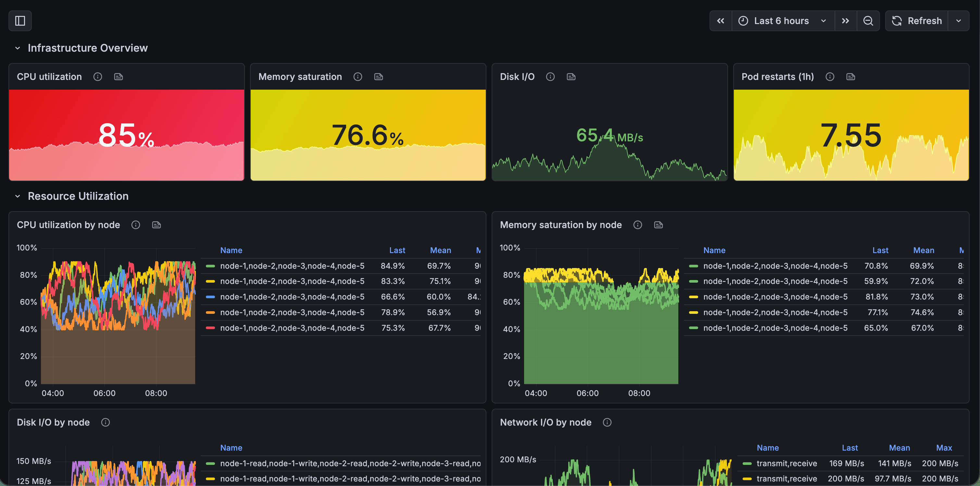The width and height of the screenshot is (980, 486).
Task: Click the Memory saturation 76.6% stat panel
Action: pyautogui.click(x=368, y=135)
